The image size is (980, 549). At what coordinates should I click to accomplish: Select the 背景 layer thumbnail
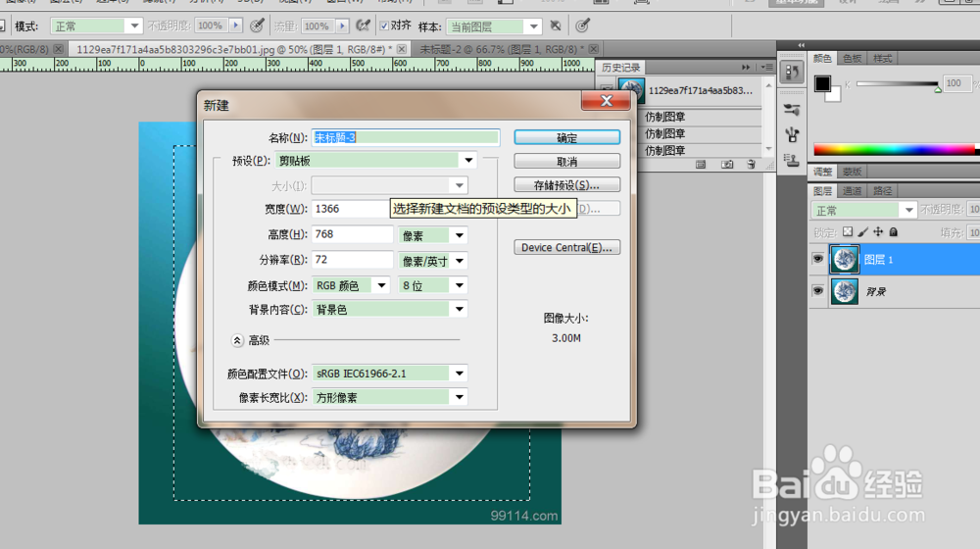click(x=845, y=291)
